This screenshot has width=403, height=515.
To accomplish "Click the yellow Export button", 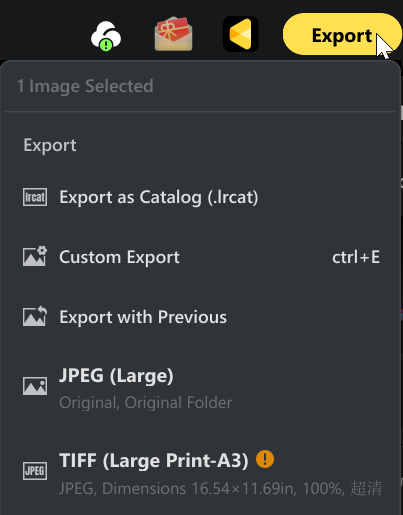I will tap(342, 34).
